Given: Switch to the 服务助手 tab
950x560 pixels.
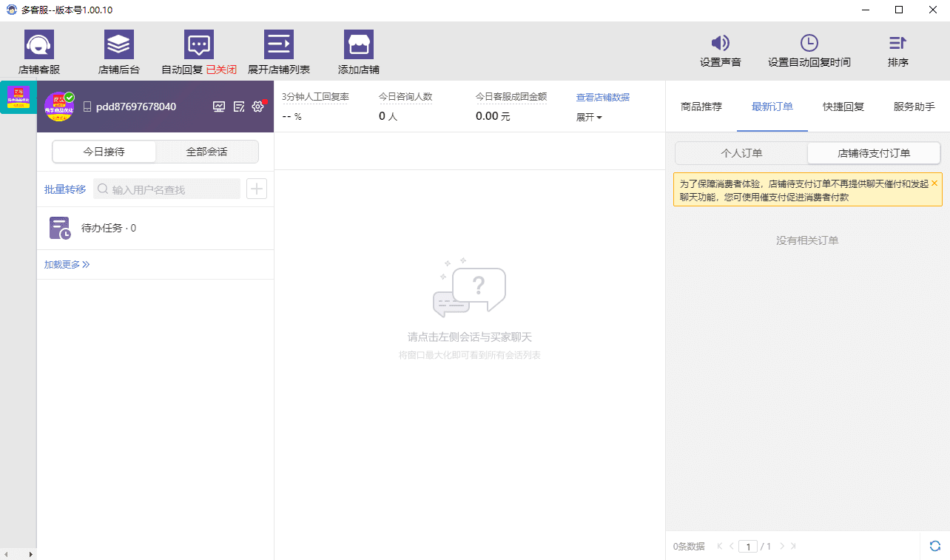Looking at the screenshot, I should (914, 107).
